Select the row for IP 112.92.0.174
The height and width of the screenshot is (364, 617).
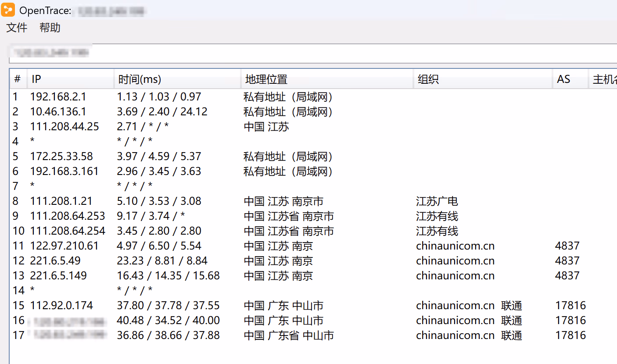click(61, 306)
